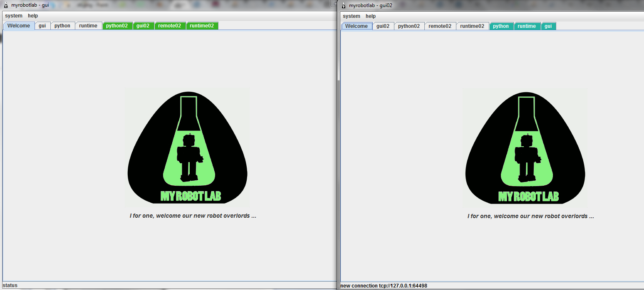Switch to the gui02 tab in the gui02 window
The height and width of the screenshot is (290, 644).
[x=383, y=26]
